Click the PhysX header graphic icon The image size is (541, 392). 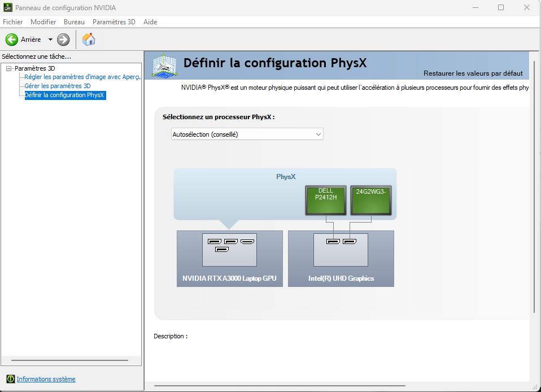[x=165, y=66]
